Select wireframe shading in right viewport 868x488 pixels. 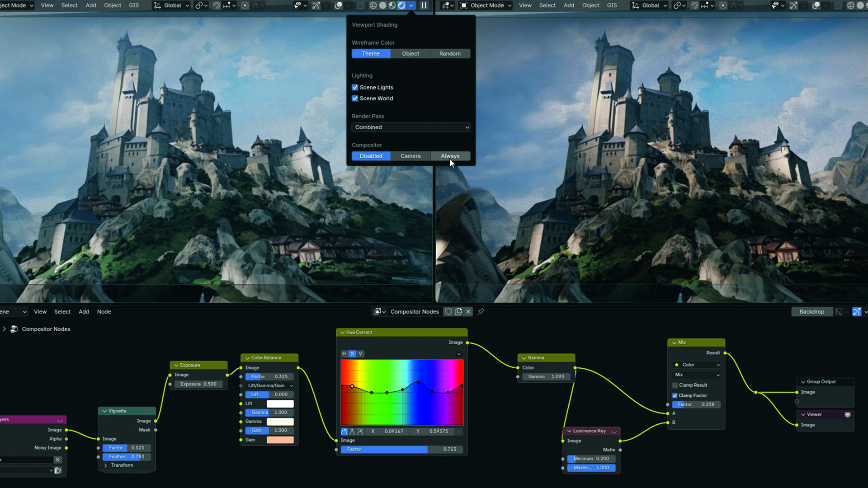(851, 5)
